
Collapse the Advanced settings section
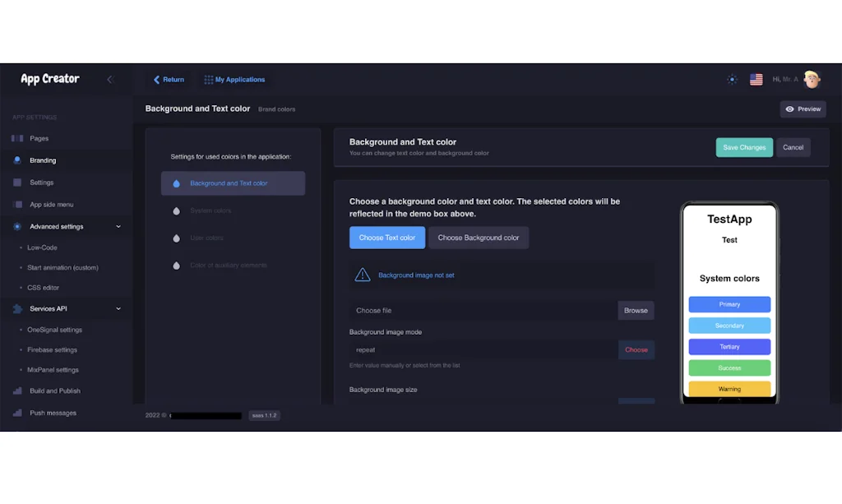118,227
